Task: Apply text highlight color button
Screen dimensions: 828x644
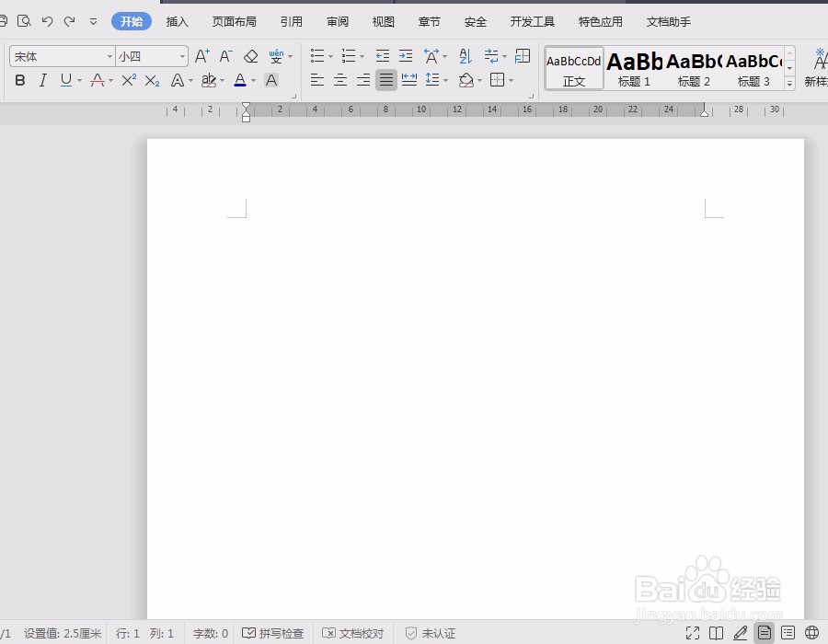Action: (x=209, y=80)
